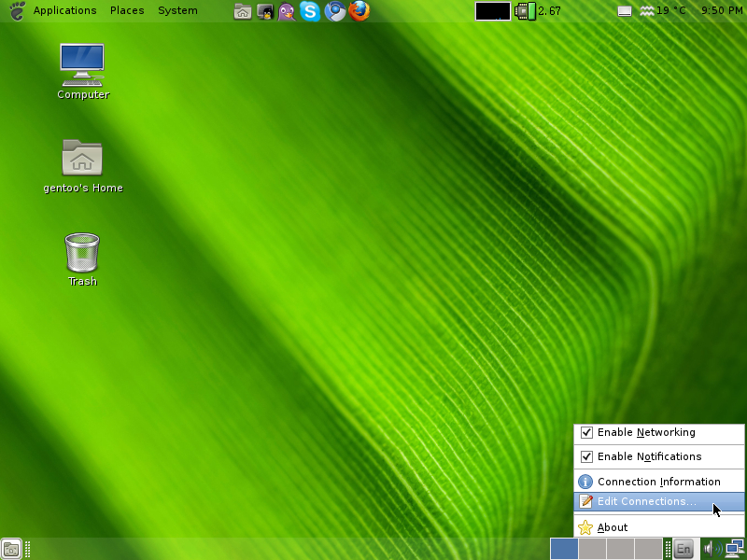
Task: Choose Edit Connections from the menu
Action: 646,501
